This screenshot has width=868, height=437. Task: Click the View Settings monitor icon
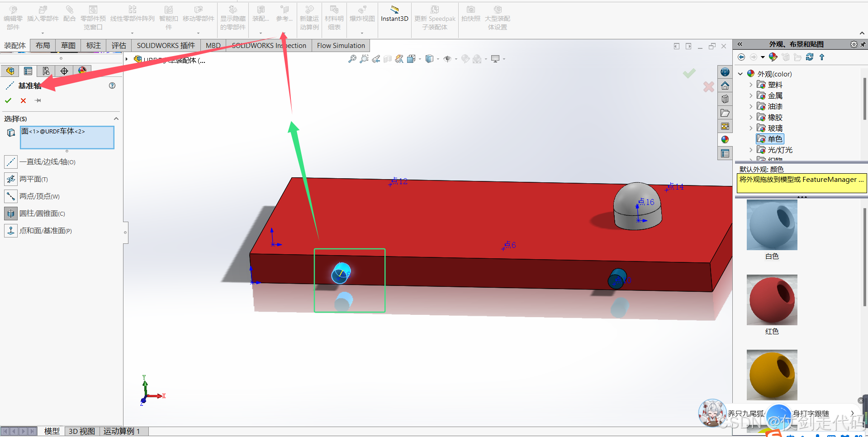tap(496, 59)
